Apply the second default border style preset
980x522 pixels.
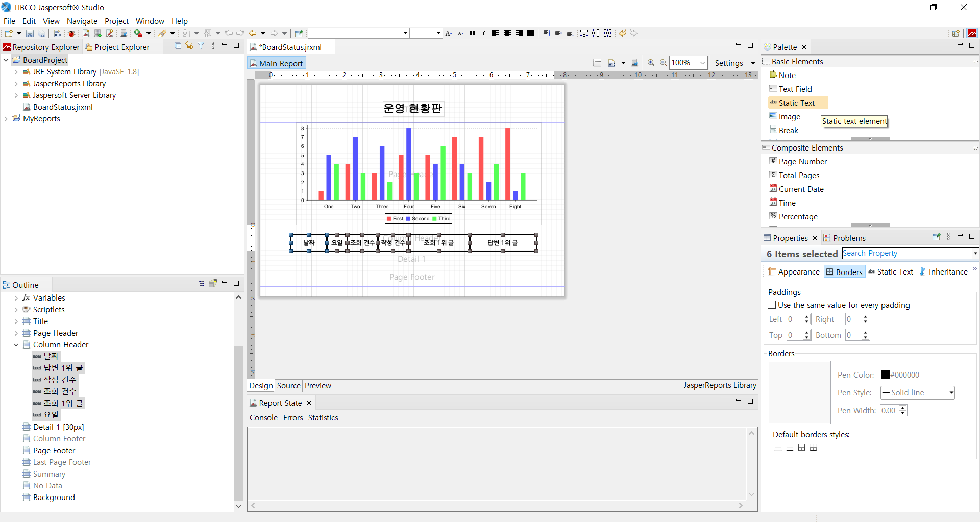tap(790, 448)
